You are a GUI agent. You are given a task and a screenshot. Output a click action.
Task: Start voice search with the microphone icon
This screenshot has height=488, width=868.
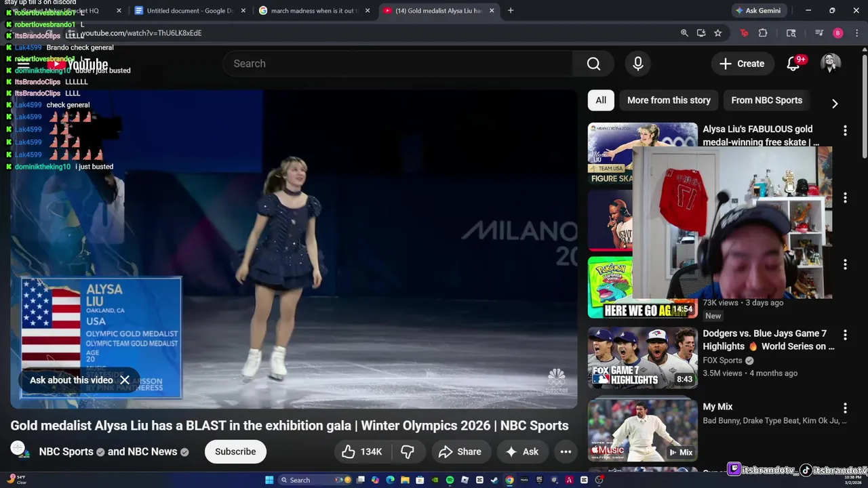637,64
